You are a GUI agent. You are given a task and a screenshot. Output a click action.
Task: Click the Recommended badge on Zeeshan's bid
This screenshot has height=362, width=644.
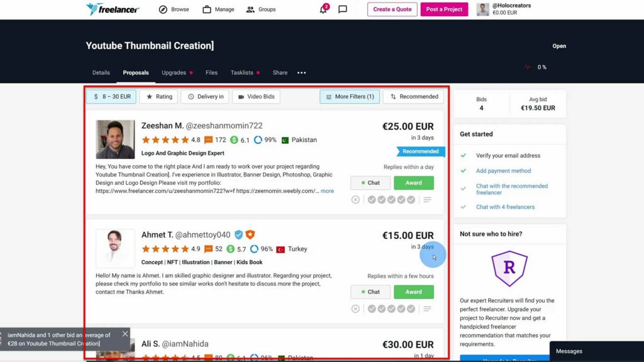coord(419,151)
